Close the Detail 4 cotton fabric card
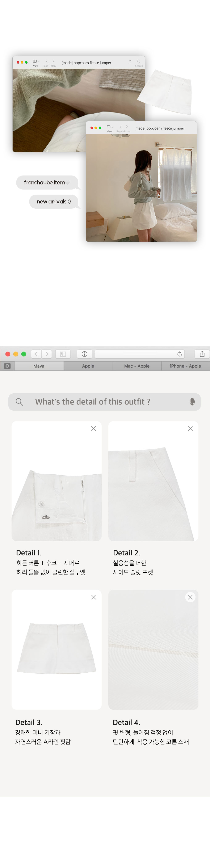The height and width of the screenshot is (868, 210). tap(190, 597)
